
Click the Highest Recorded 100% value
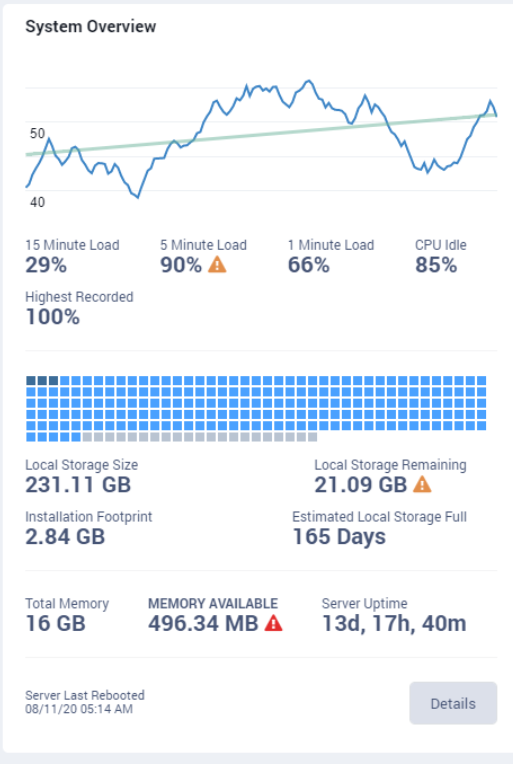(x=53, y=317)
